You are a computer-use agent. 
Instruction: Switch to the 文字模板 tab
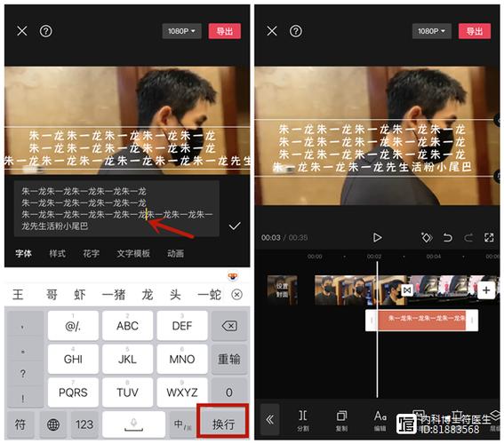pyautogui.click(x=133, y=254)
